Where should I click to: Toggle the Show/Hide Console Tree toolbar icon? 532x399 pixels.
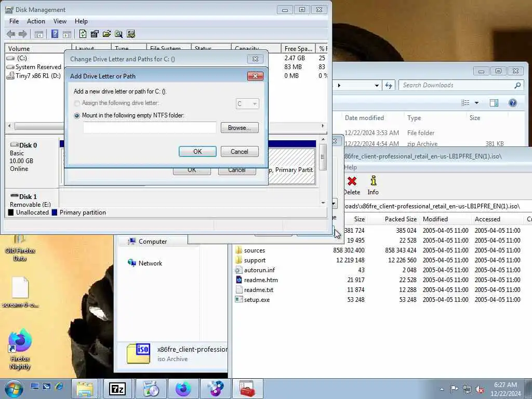[38, 34]
